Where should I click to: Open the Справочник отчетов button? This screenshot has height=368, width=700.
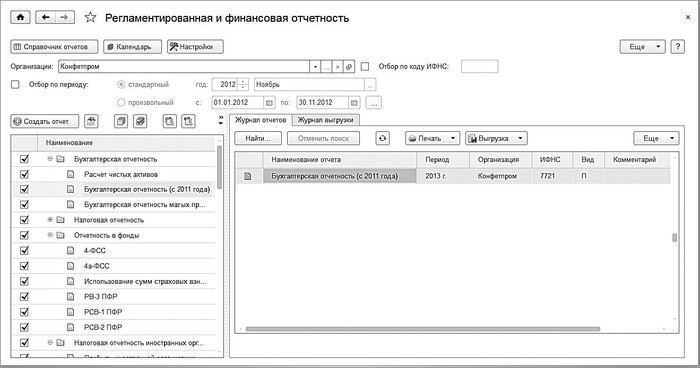tap(54, 46)
